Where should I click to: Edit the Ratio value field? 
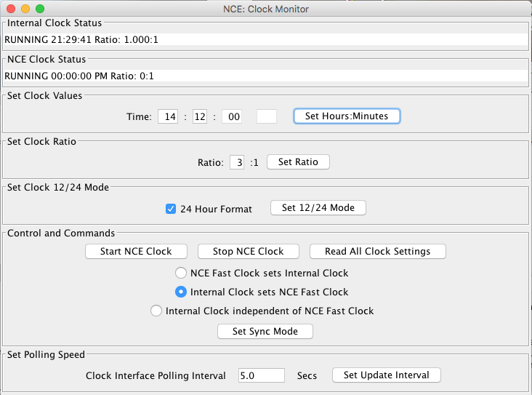tap(236, 163)
